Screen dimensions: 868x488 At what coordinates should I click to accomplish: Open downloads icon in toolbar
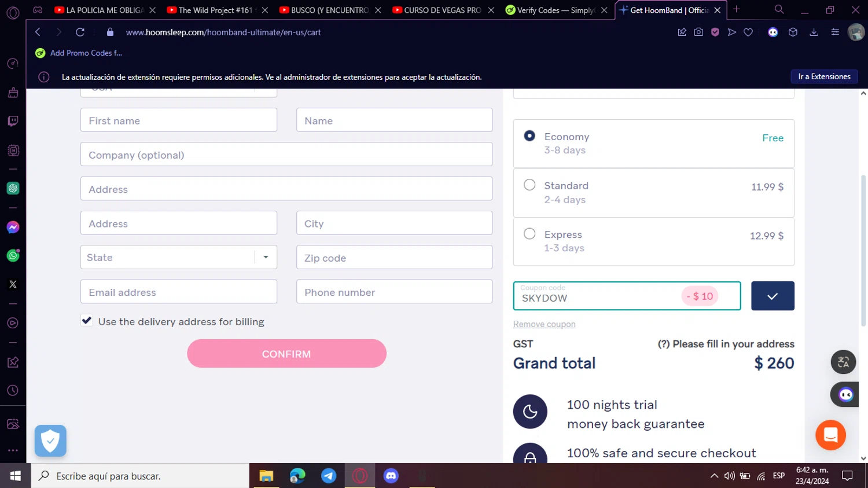[x=814, y=32]
